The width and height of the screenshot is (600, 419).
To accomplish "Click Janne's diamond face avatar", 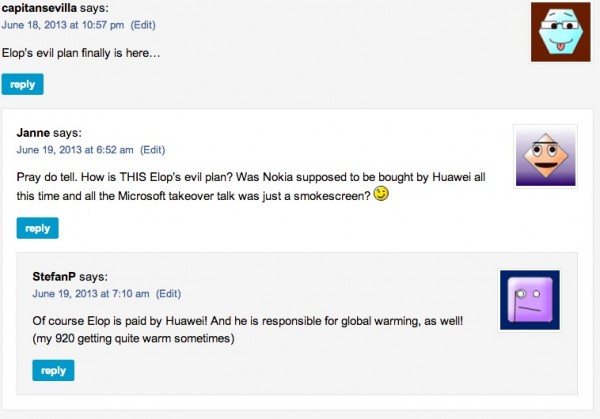I will pyautogui.click(x=545, y=157).
